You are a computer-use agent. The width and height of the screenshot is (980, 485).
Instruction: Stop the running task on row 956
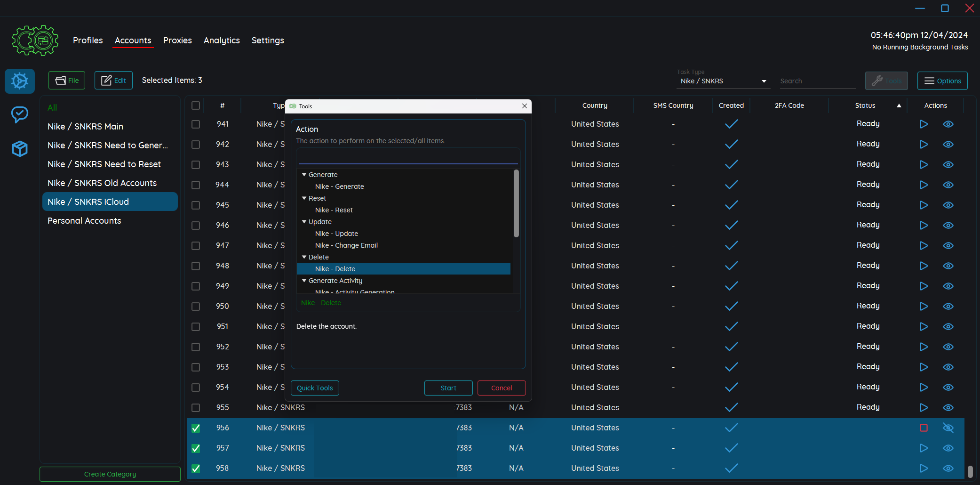coord(924,428)
